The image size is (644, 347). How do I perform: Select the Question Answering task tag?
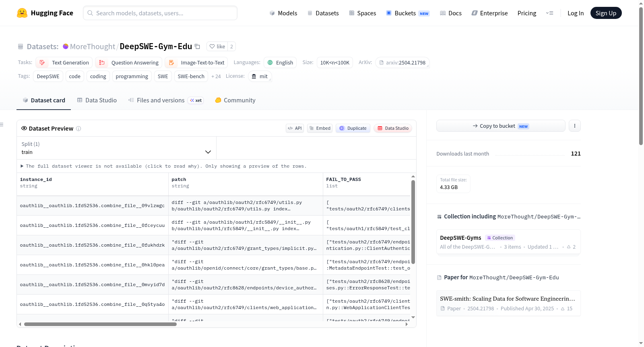(x=129, y=62)
